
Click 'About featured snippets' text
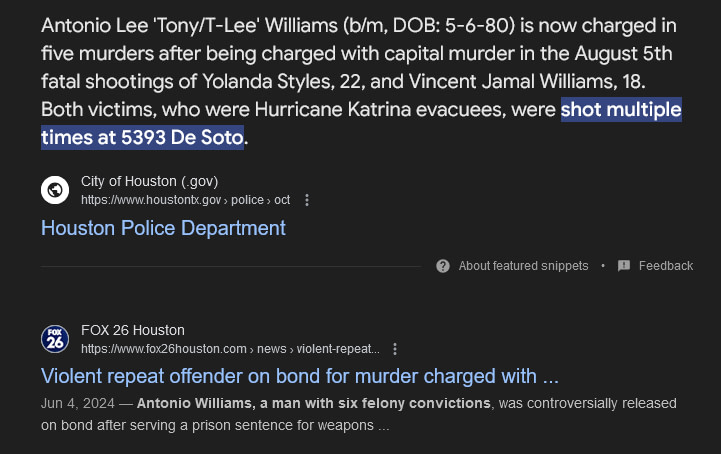click(x=523, y=266)
